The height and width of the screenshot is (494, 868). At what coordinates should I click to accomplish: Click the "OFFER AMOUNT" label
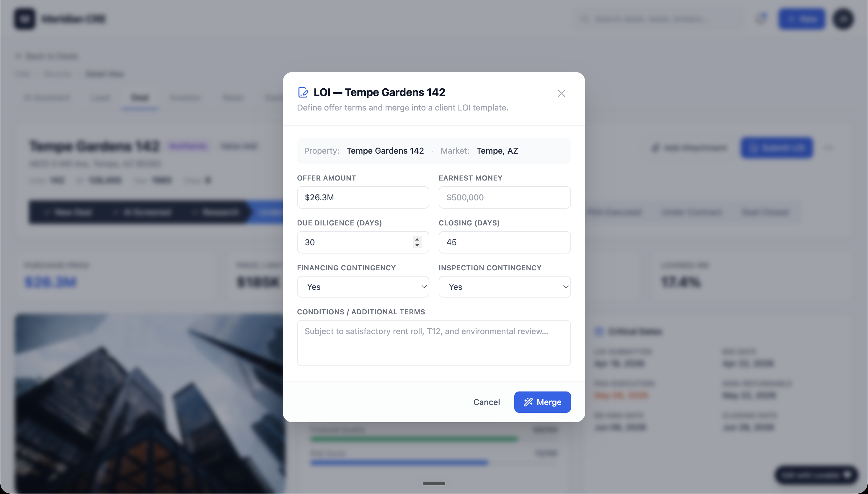tap(327, 178)
